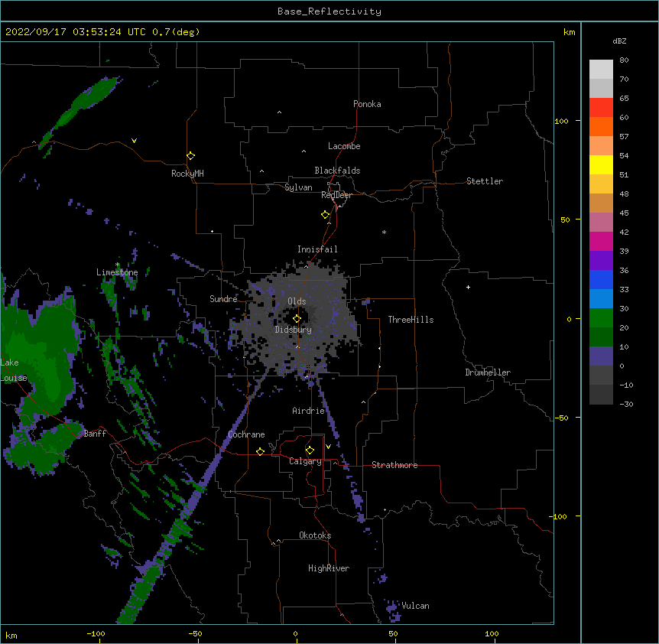
Task: Click the HighRiver town label
Action: click(x=329, y=568)
